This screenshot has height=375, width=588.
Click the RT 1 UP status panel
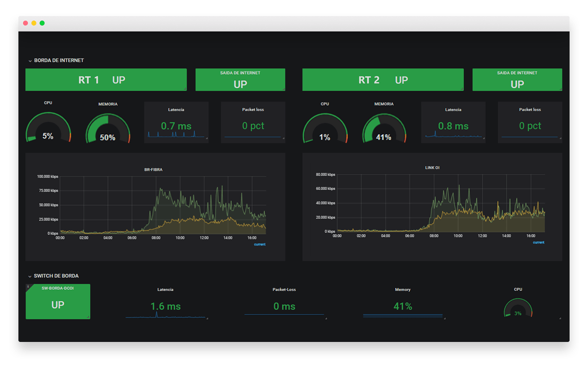(106, 79)
